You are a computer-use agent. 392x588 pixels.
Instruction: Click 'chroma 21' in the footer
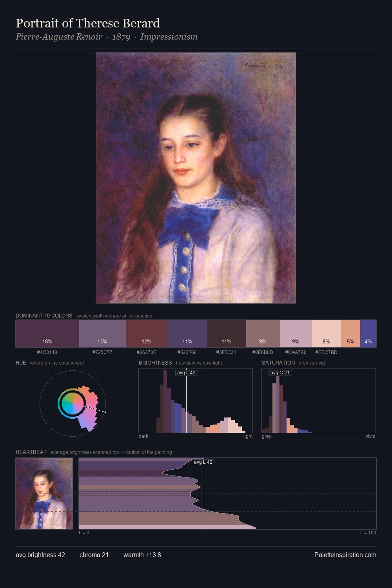point(94,555)
